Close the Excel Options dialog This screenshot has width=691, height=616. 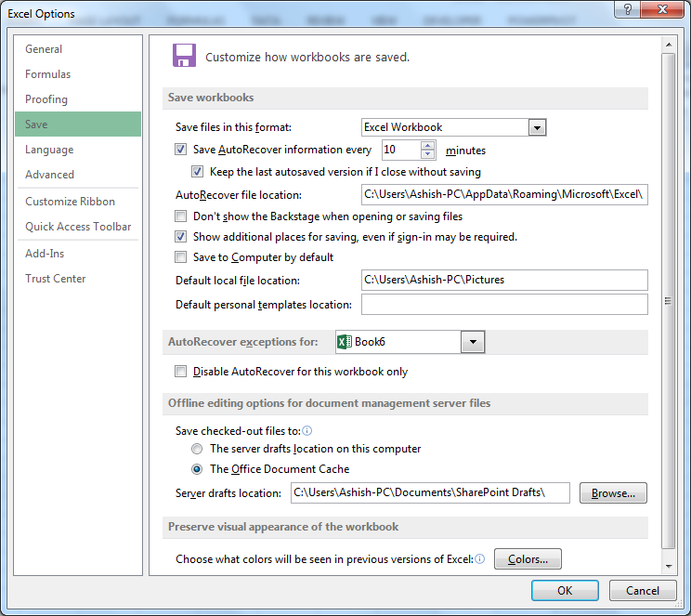click(662, 9)
